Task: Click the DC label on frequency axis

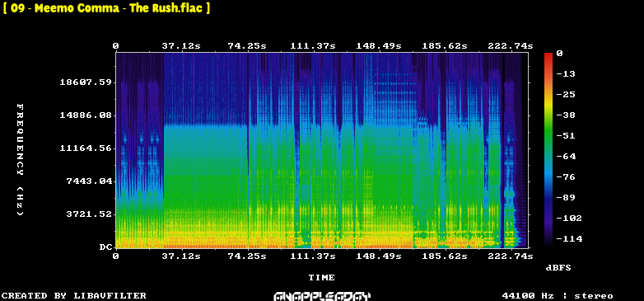Action: (105, 247)
